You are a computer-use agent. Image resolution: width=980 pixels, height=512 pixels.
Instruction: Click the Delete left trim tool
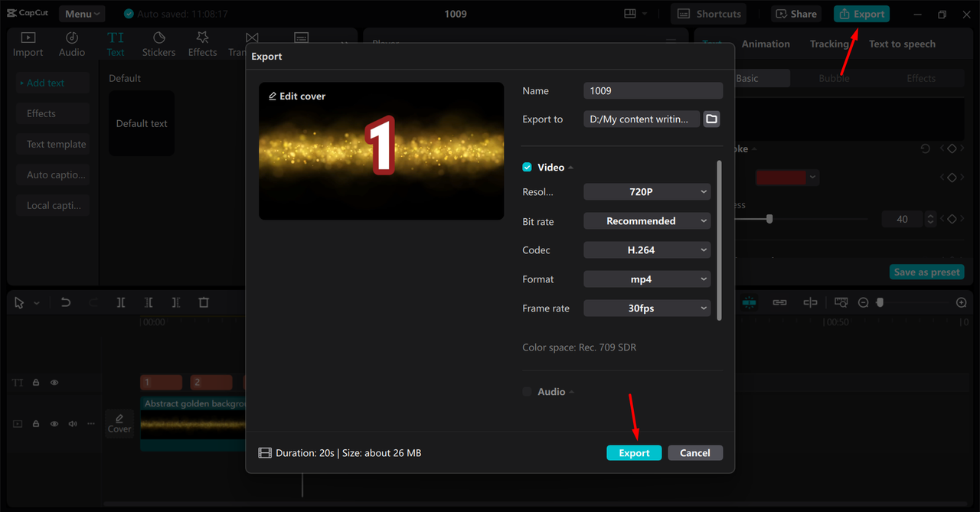149,302
